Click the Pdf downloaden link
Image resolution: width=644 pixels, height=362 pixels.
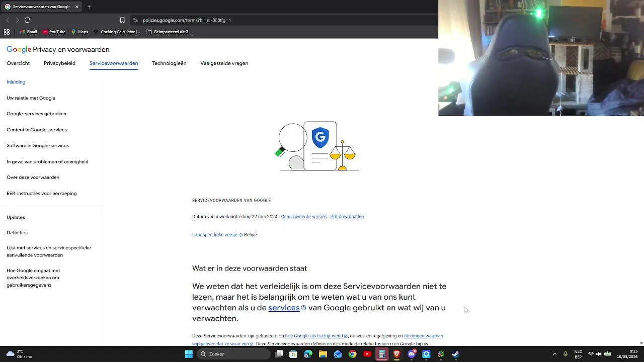[x=347, y=217]
